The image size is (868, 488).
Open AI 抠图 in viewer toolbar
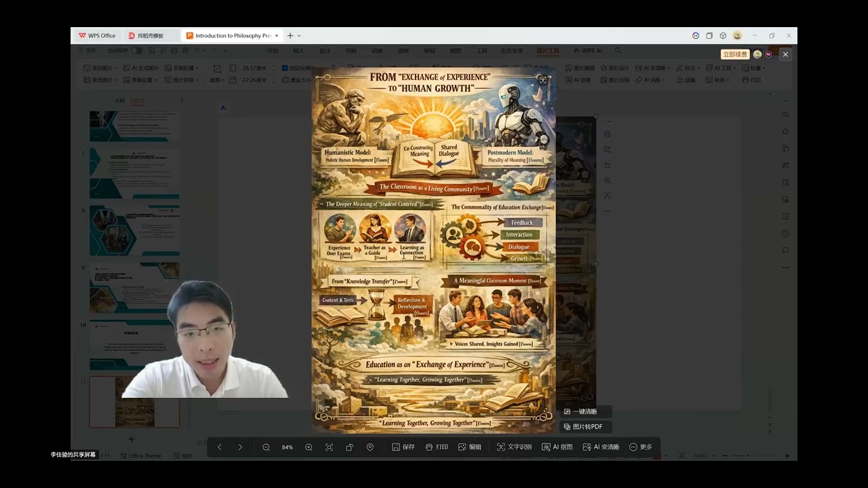click(x=557, y=447)
